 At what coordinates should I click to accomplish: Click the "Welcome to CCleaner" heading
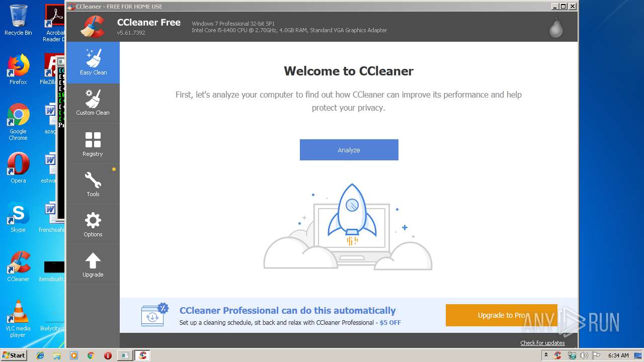[x=349, y=71]
